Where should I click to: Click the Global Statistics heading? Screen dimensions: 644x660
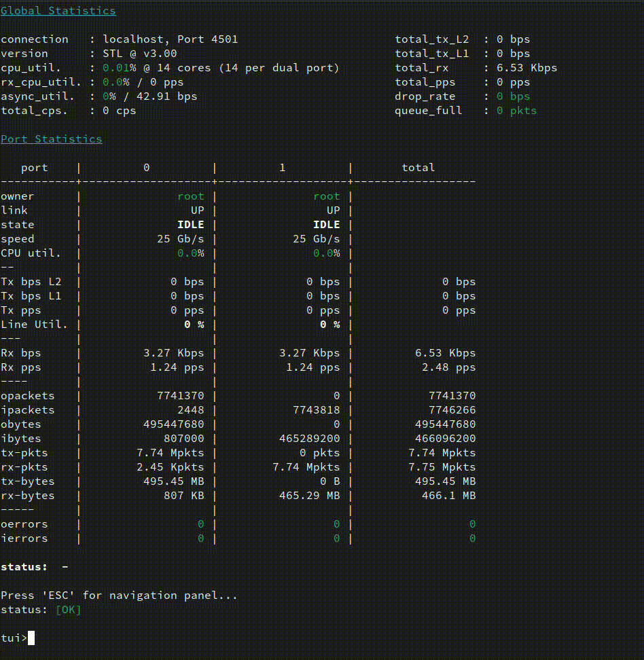58,11
